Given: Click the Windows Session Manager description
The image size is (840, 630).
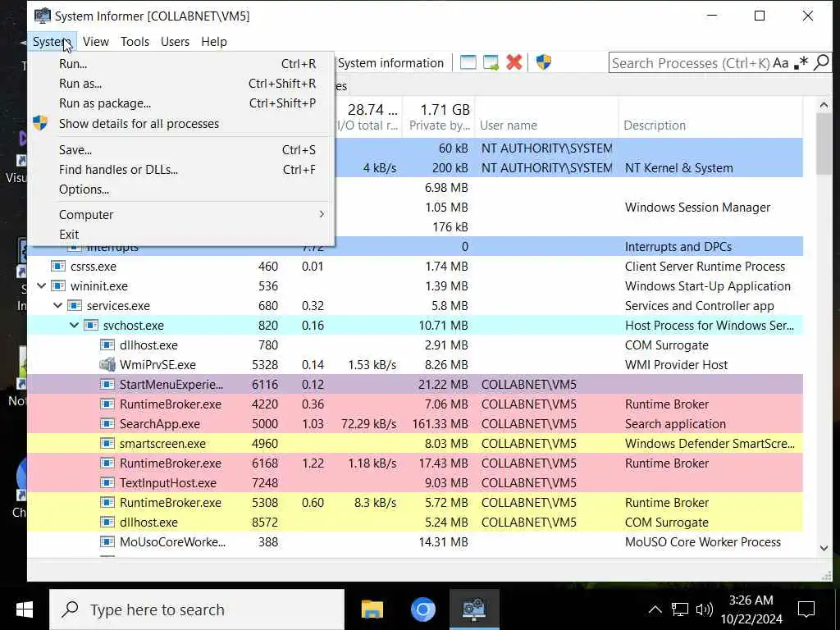Looking at the screenshot, I should (x=697, y=208).
